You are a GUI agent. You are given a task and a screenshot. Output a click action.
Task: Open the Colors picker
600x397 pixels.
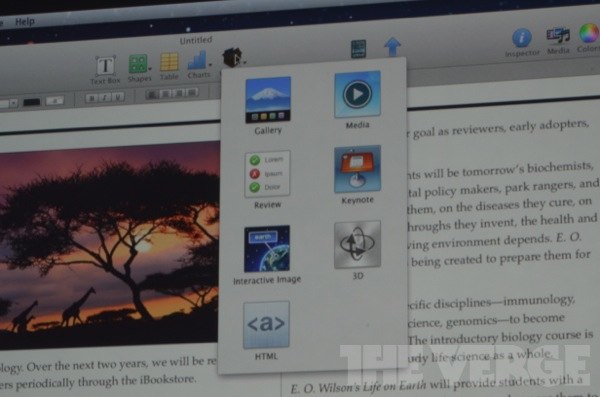[x=589, y=38]
